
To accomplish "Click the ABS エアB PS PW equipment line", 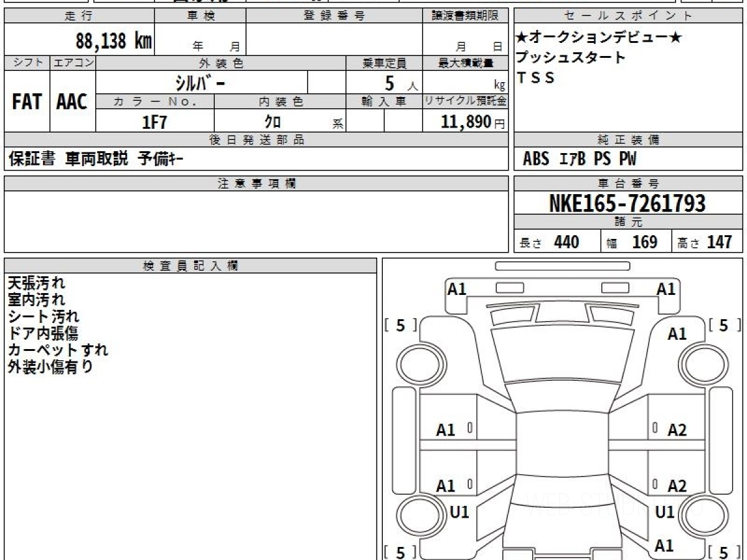I will pos(580,159).
